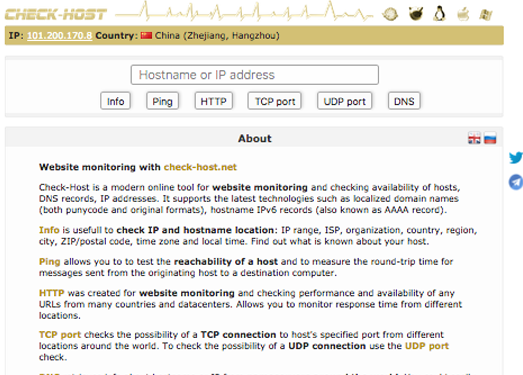Click the China flag icon
523x375 pixels.
point(146,35)
